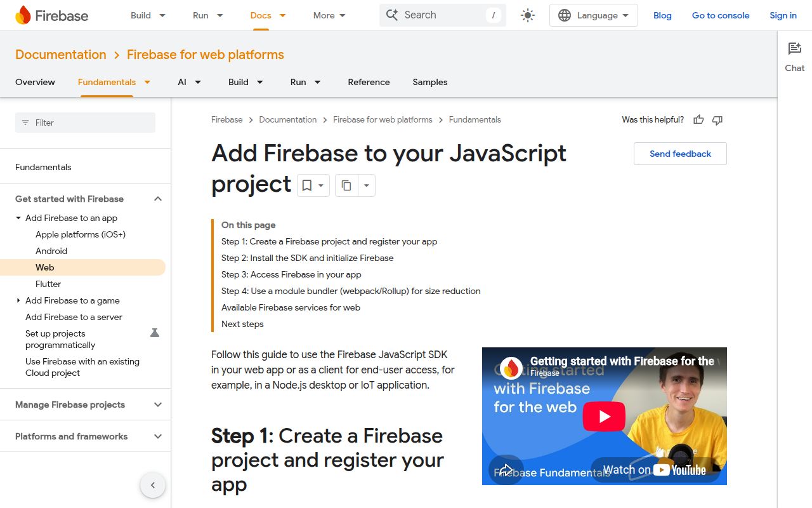This screenshot has width=812, height=508.
Task: Play the YouTube video
Action: [x=604, y=417]
